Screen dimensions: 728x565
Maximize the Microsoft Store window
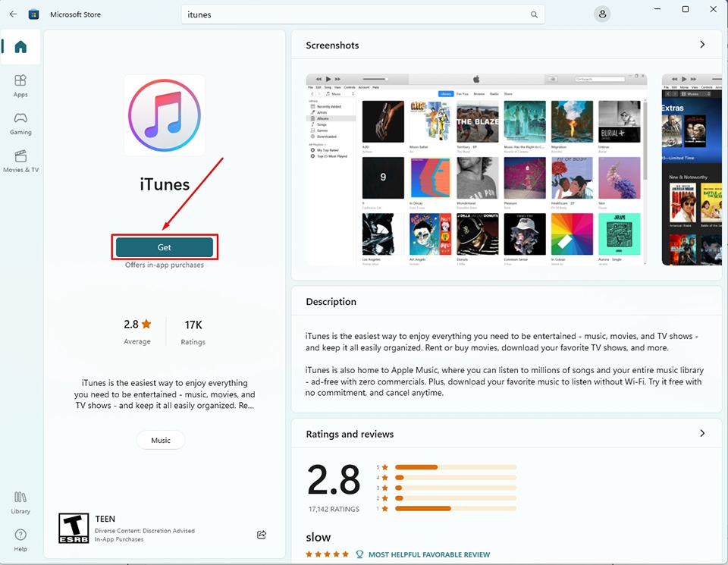tap(686, 9)
